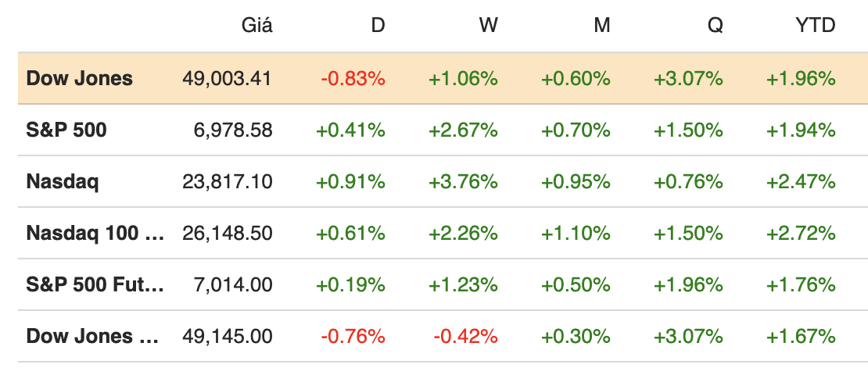This screenshot has height=375, width=868.
Task: Click S&P 500 price 6,978.58
Action: [233, 130]
